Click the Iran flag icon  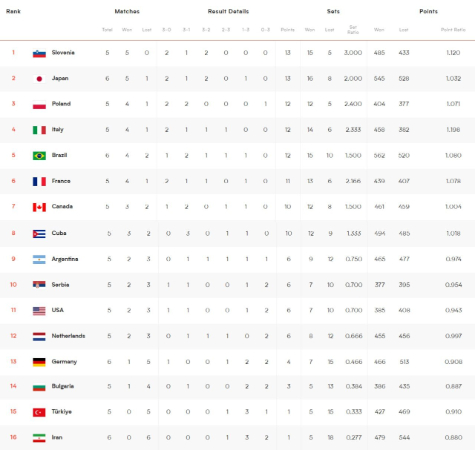(39, 438)
